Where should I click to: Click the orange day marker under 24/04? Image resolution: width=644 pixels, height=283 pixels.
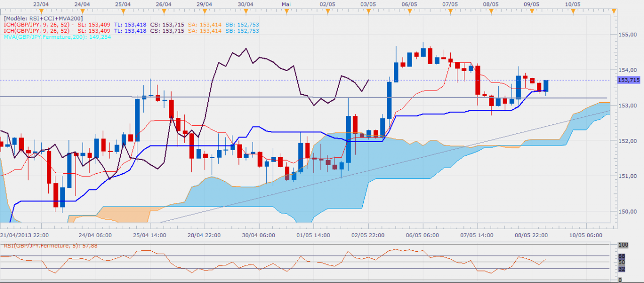(x=83, y=11)
